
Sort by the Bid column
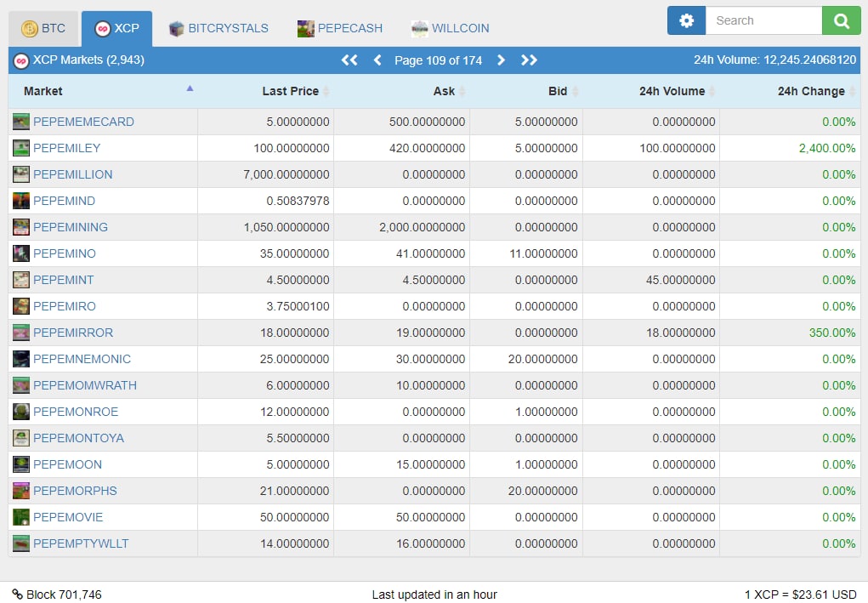click(526, 91)
